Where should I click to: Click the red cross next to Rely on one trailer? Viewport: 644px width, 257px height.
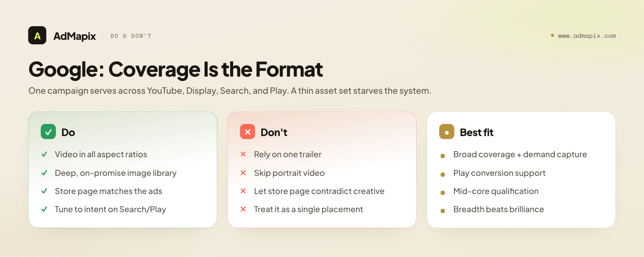(x=243, y=154)
